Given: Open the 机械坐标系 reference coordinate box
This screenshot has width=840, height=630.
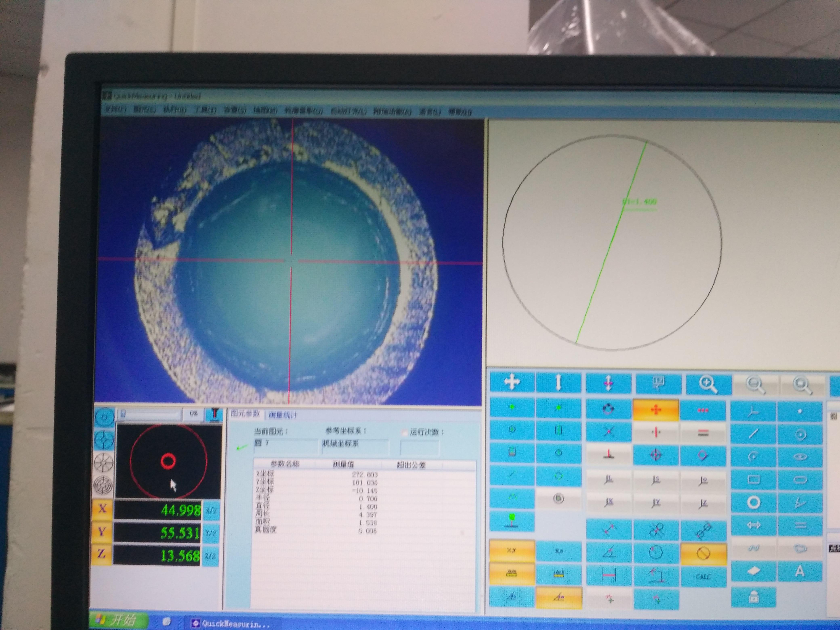Looking at the screenshot, I should click(355, 446).
